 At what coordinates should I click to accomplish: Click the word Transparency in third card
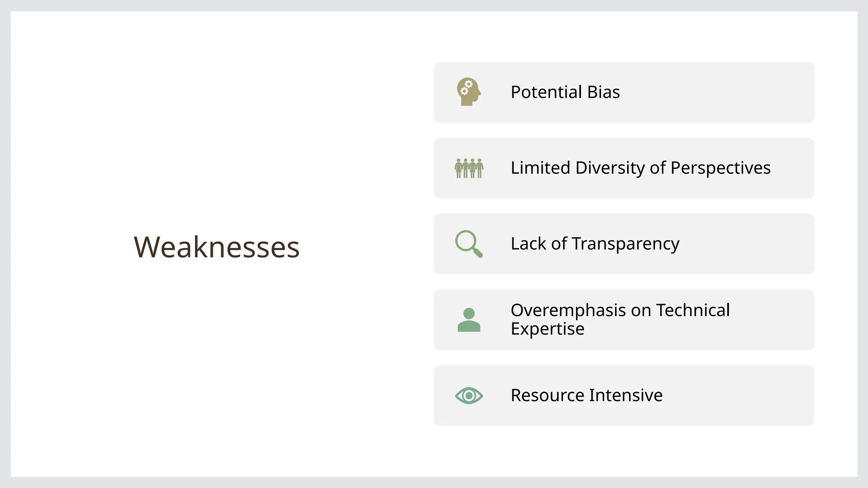tap(625, 244)
